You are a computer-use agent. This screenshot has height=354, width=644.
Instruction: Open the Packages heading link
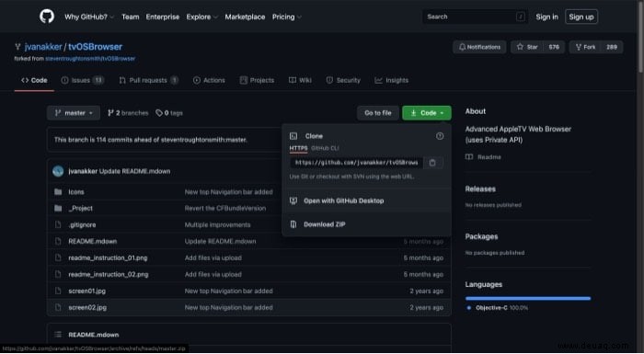coord(481,236)
